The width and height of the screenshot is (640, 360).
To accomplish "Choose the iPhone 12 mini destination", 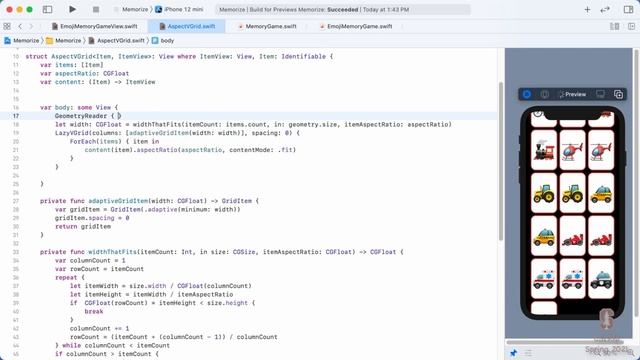I will point(179,9).
